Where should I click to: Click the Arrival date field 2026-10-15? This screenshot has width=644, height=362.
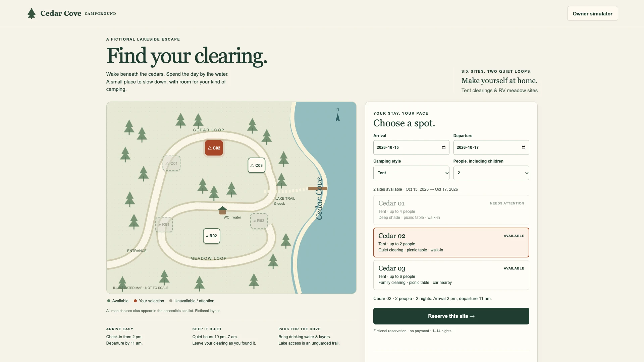[x=411, y=147]
